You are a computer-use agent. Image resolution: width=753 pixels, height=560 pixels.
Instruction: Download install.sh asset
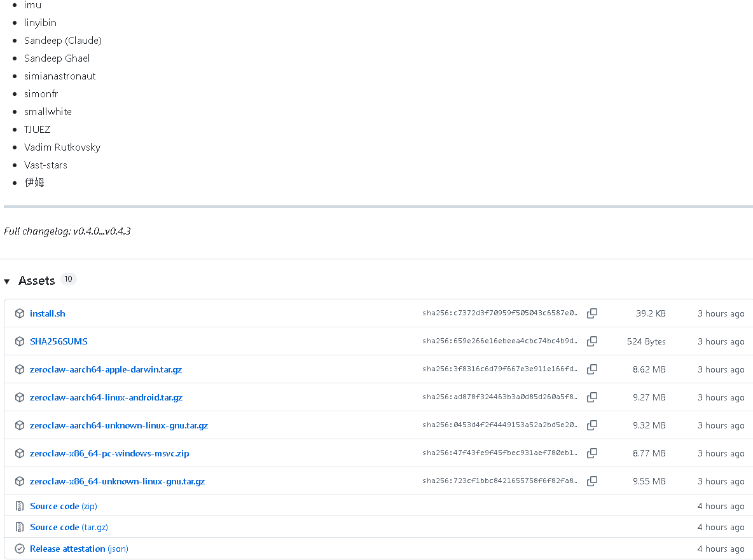[48, 313]
